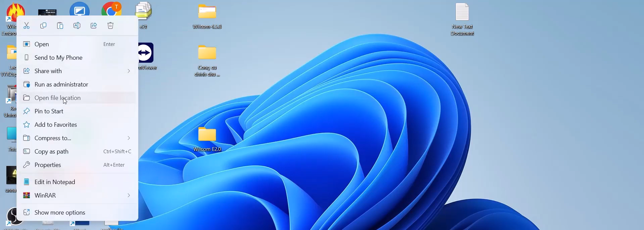644x230 pixels.
Task: Click the Cut scissors icon
Action: pyautogui.click(x=27, y=26)
